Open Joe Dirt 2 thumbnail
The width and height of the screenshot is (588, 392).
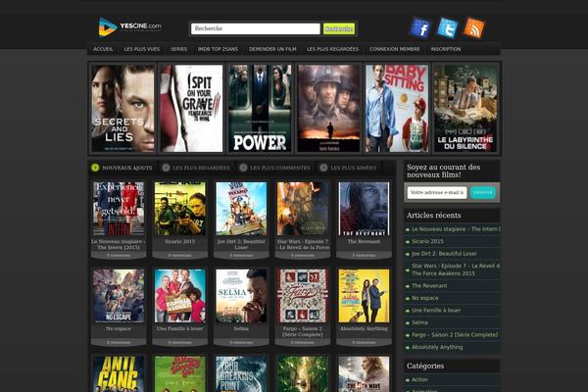[x=241, y=209]
